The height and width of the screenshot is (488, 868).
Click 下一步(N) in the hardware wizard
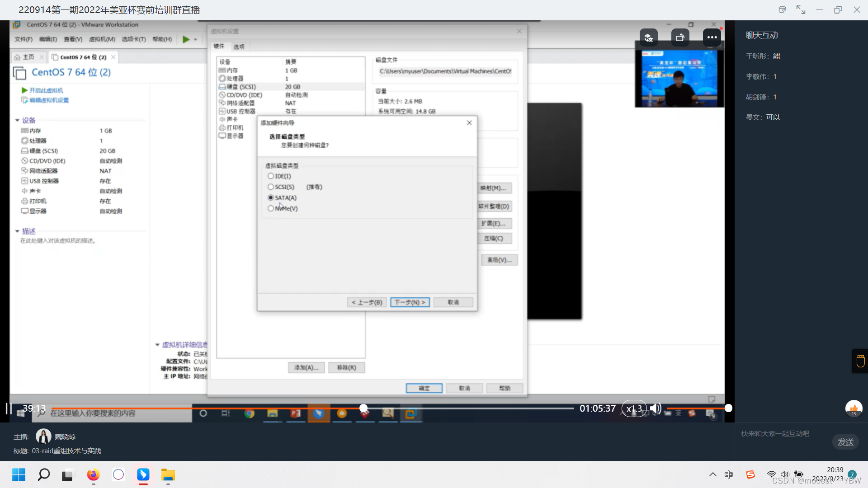pyautogui.click(x=410, y=302)
